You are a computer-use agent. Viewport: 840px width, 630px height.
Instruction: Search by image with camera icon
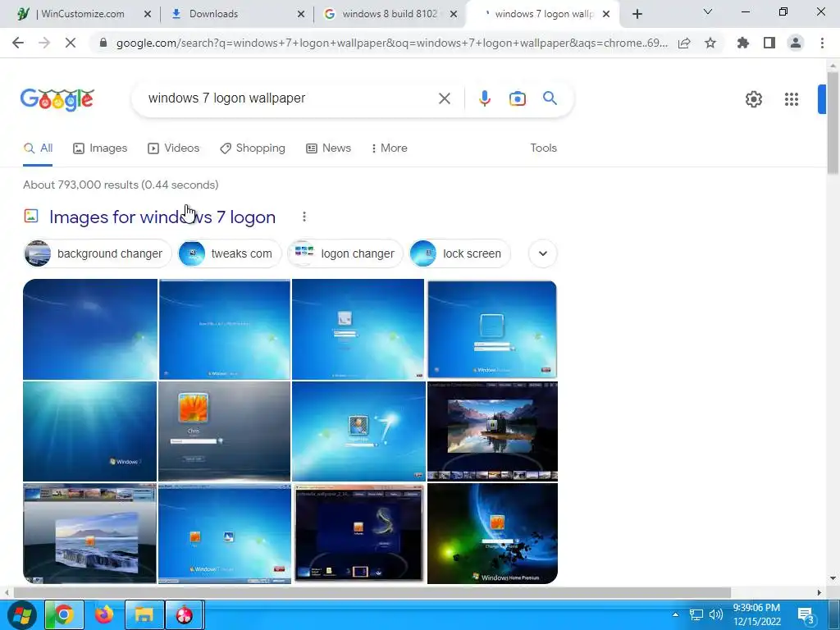click(x=517, y=98)
